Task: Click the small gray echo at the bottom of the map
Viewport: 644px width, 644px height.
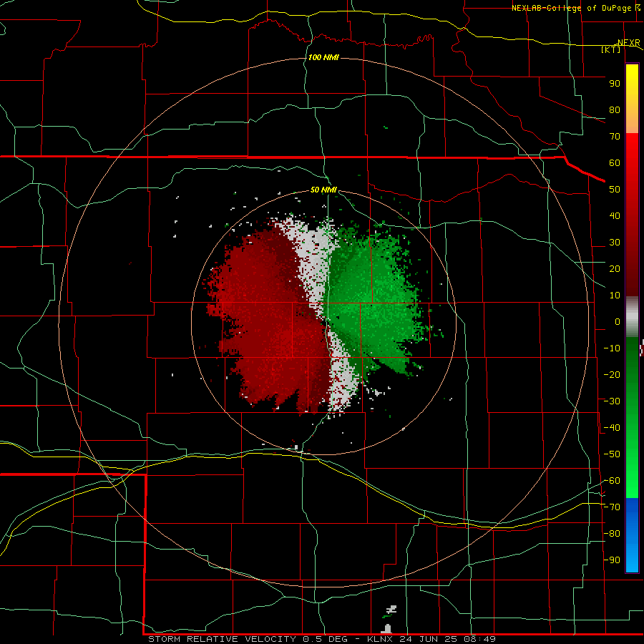Action: pos(386,628)
